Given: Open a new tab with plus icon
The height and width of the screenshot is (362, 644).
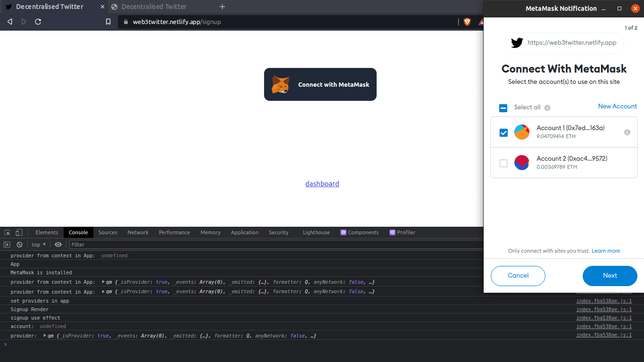Looking at the screenshot, I should (x=223, y=7).
